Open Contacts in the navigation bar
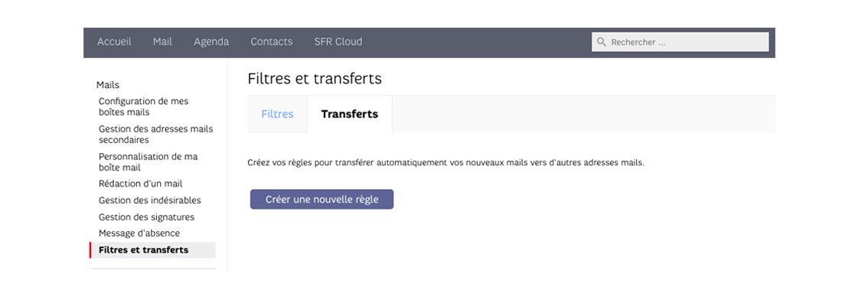The width and height of the screenshot is (868, 300). 271,41
